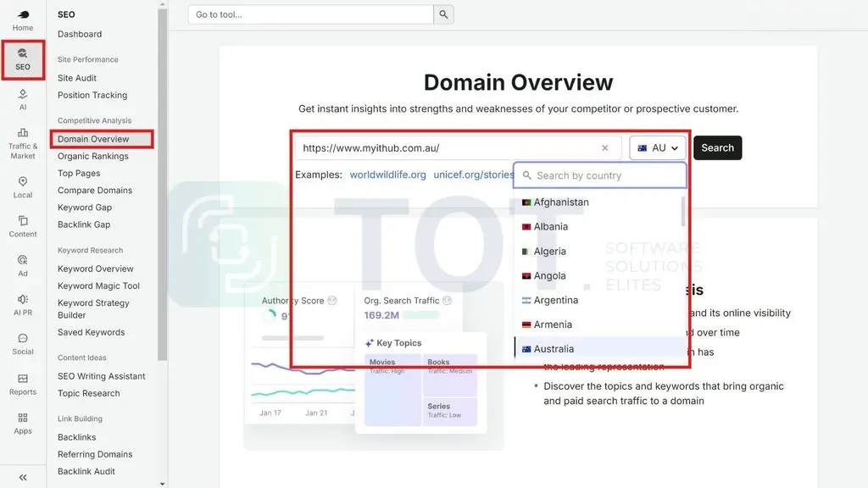Viewport: 868px width, 488px height.
Task: Select Algeria from country list
Action: point(598,251)
